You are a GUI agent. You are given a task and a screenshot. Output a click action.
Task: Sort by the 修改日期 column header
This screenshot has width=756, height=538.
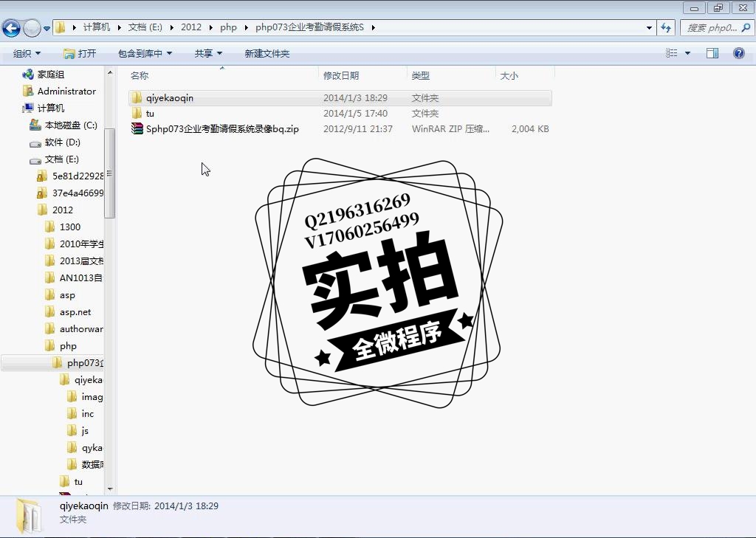[x=341, y=76]
